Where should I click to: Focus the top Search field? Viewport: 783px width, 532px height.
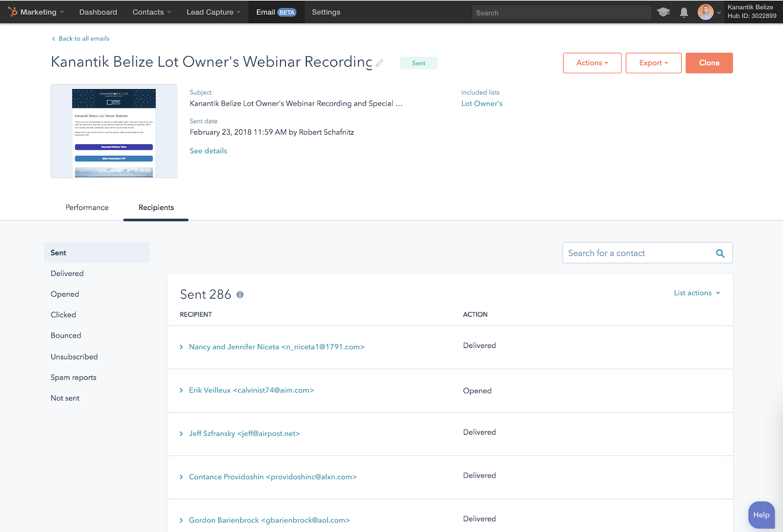click(561, 13)
